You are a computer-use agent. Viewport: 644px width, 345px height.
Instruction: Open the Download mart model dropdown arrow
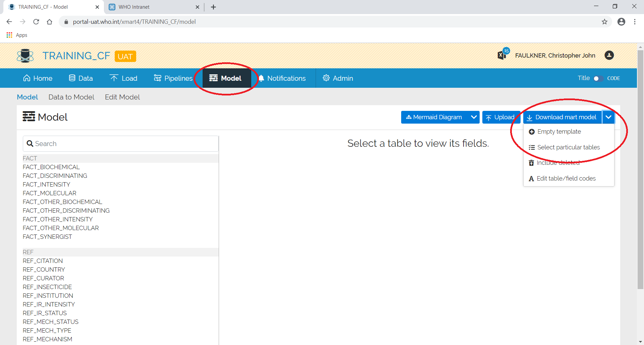[608, 117]
